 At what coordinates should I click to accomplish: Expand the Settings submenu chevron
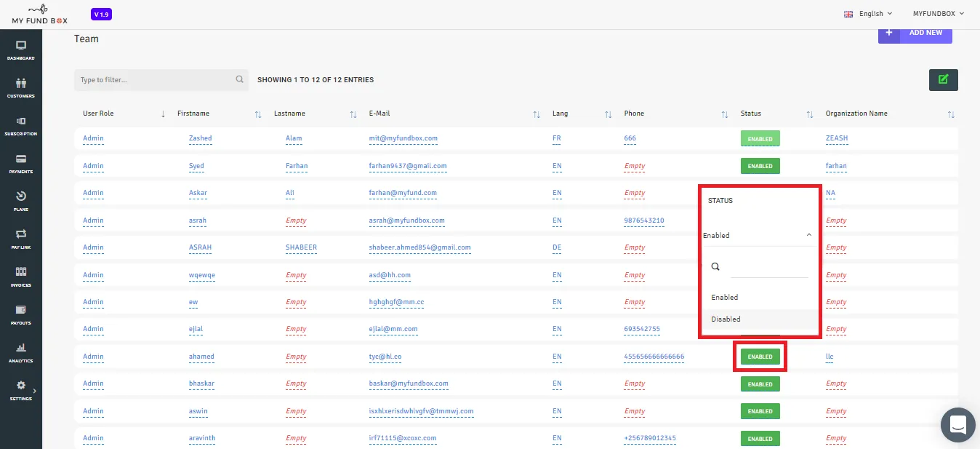(34, 392)
